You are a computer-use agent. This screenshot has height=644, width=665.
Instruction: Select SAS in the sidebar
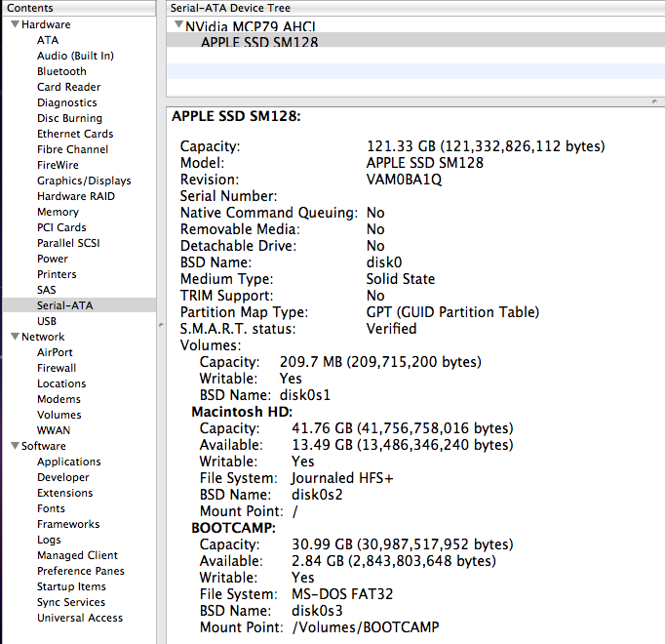coord(46,290)
